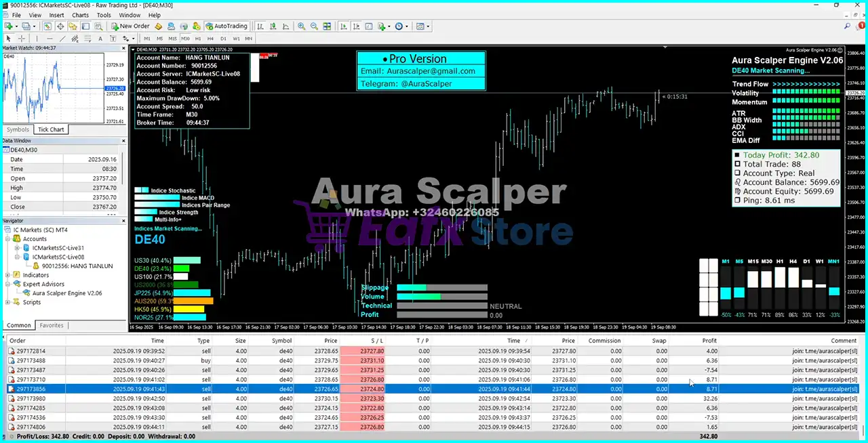Screen dimensions: 868x443
Task: Expand the Indicators tree node
Action: (x=7, y=275)
